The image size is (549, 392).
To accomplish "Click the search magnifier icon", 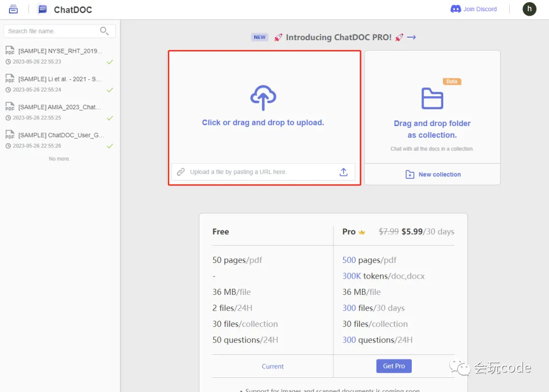I will click(104, 31).
